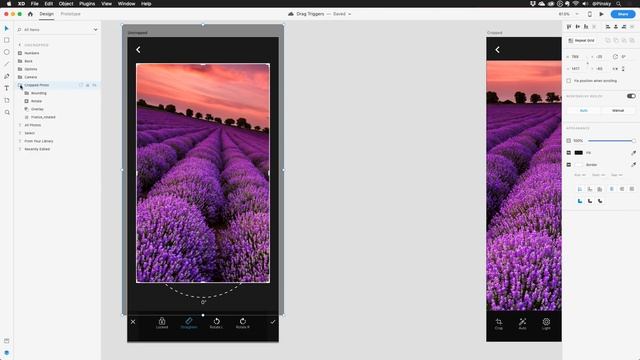Toggle the responsive resize switch
Screen dimensions: 640x360
631,96
